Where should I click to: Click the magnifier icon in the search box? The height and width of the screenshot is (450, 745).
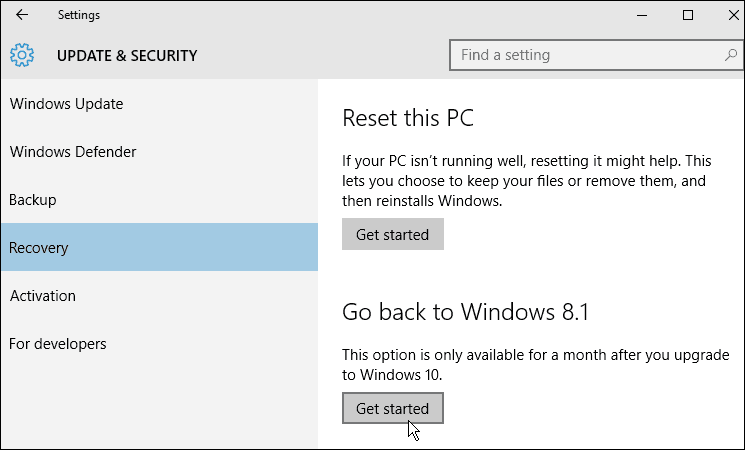731,55
